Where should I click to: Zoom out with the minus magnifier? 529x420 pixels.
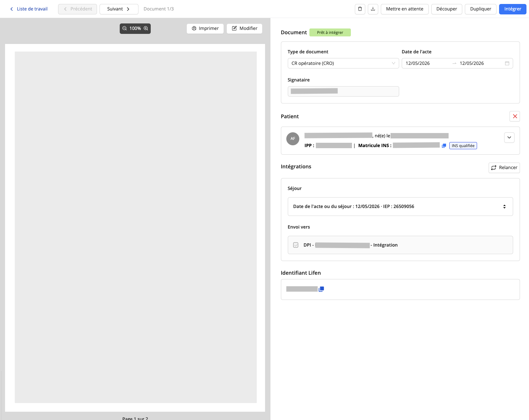click(x=124, y=28)
